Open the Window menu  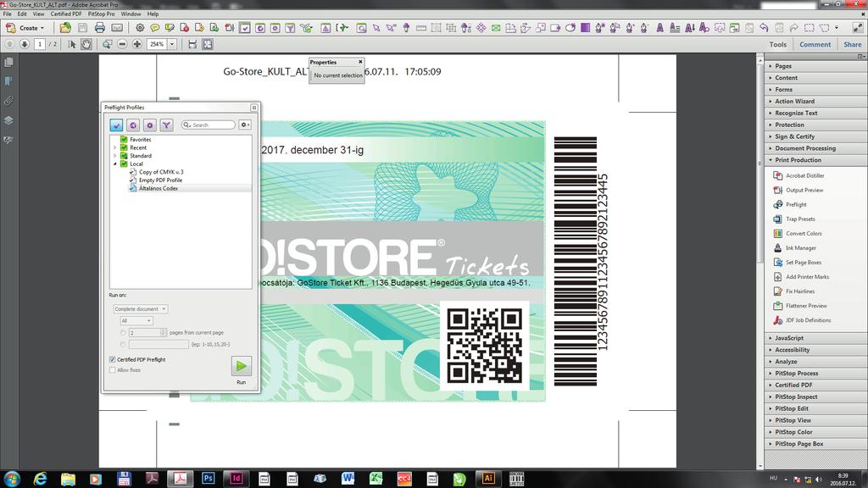coord(131,14)
